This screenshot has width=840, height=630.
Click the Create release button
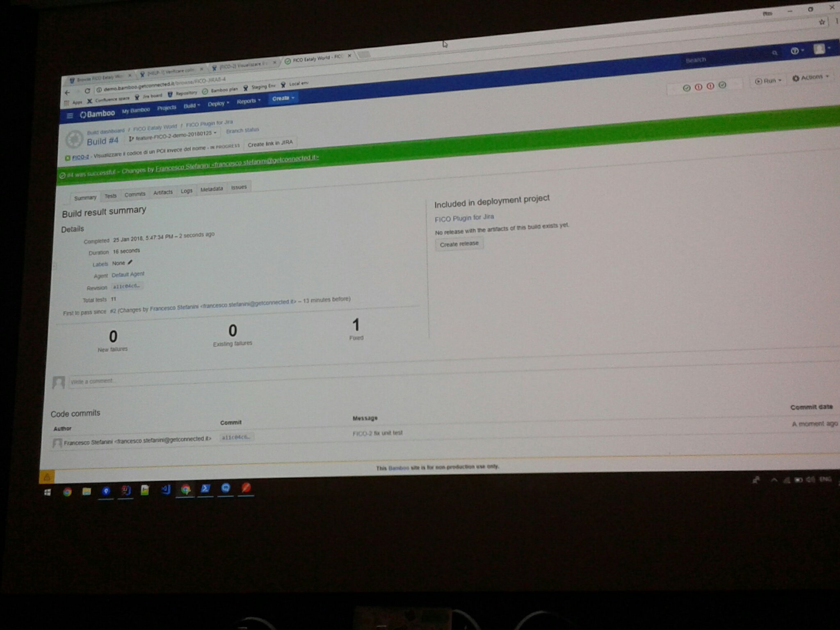tap(459, 244)
